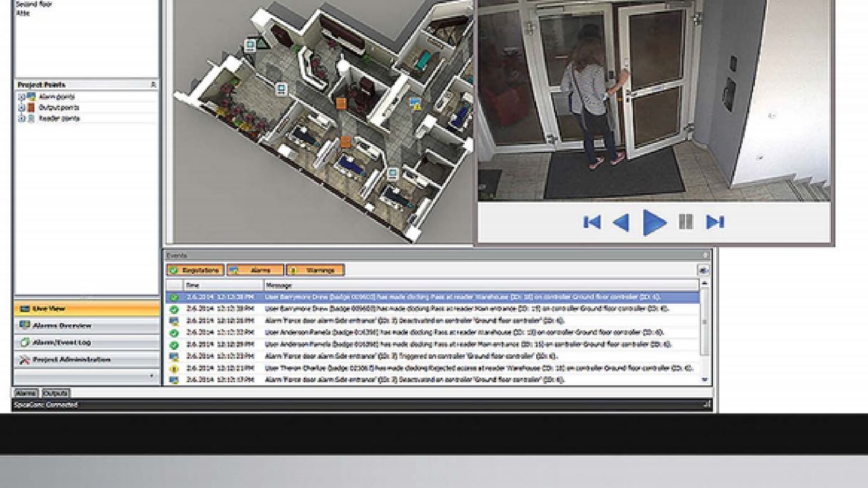Screen dimensions: 868x488
Task: Click the Alarms Overview icon
Action: tap(24, 325)
